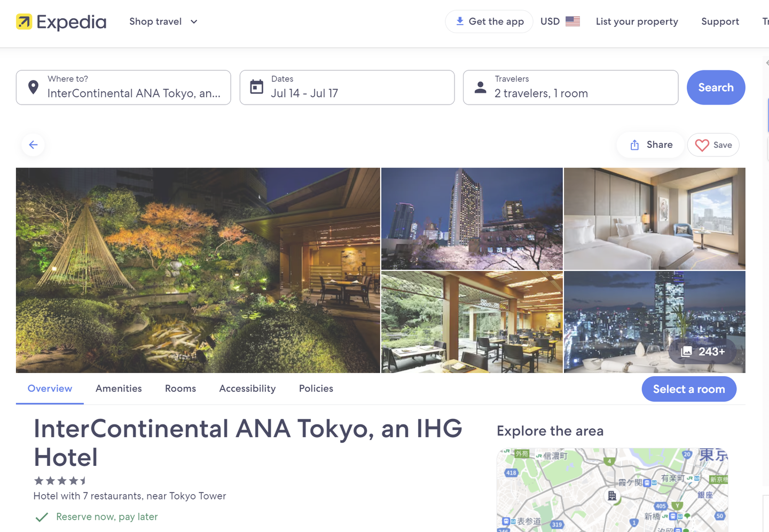
Task: Click the Explore the area heading
Action: point(550,431)
